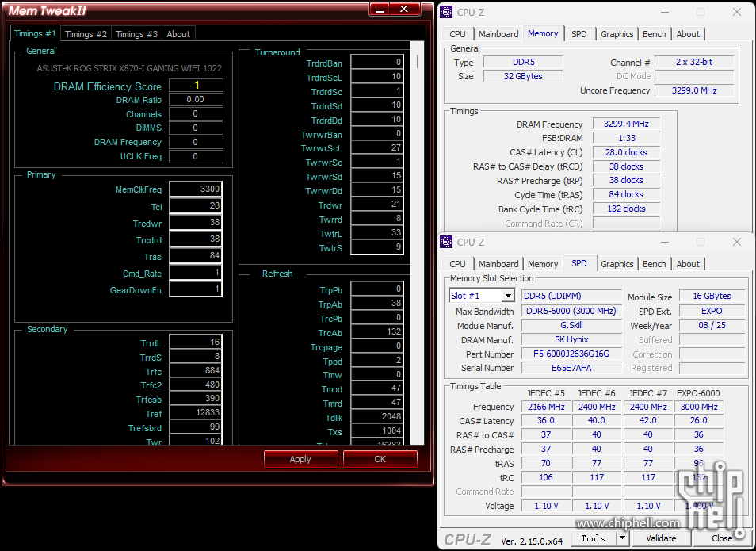The height and width of the screenshot is (551, 756).
Task: Open the About tab in the CPU-Z Memory window
Action: tap(688, 34)
